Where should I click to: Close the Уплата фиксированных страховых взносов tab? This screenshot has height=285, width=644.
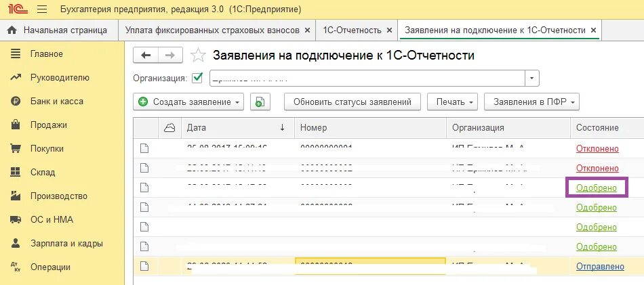pos(307,30)
